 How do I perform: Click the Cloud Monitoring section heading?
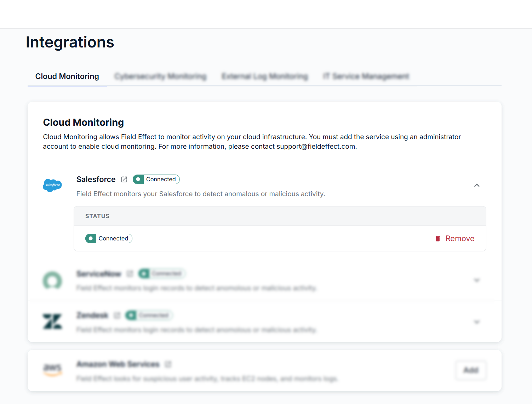click(84, 123)
